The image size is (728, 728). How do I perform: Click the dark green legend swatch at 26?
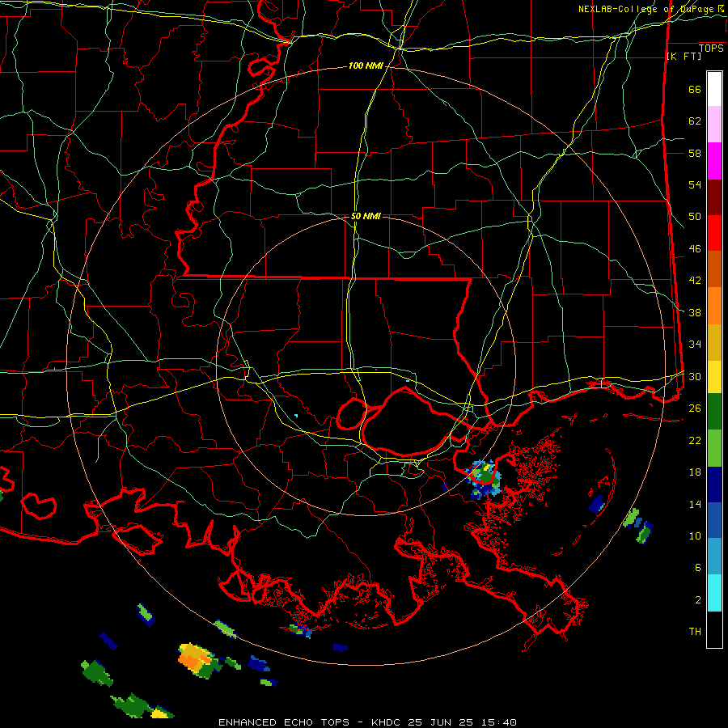pyautogui.click(x=714, y=412)
